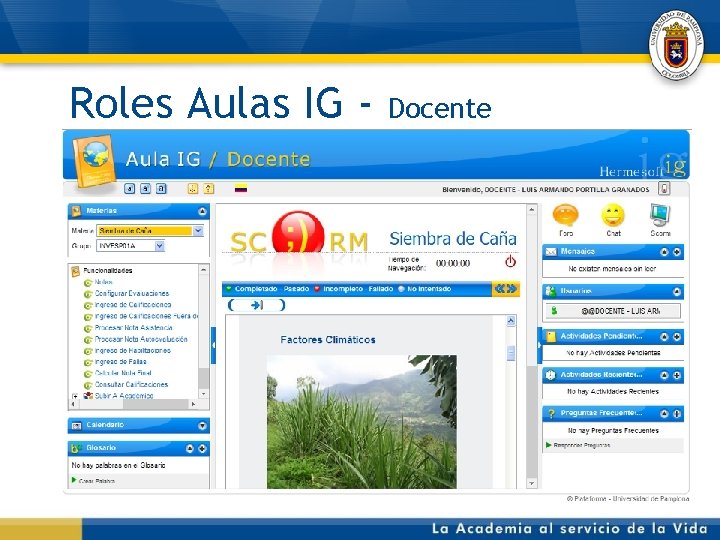Screen dimensions: 720x540
Task: Open Consultar Calificaciones
Action: 131,384
